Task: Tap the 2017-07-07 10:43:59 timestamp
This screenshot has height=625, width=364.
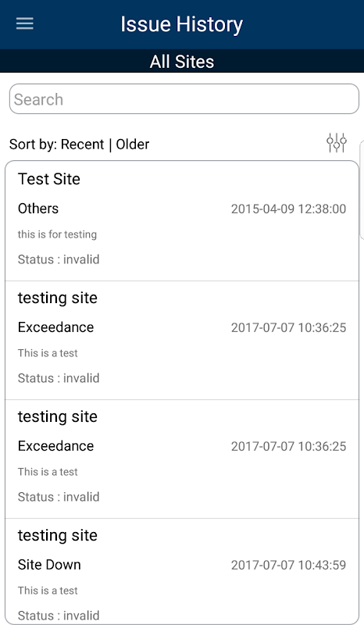Action: coord(289,565)
